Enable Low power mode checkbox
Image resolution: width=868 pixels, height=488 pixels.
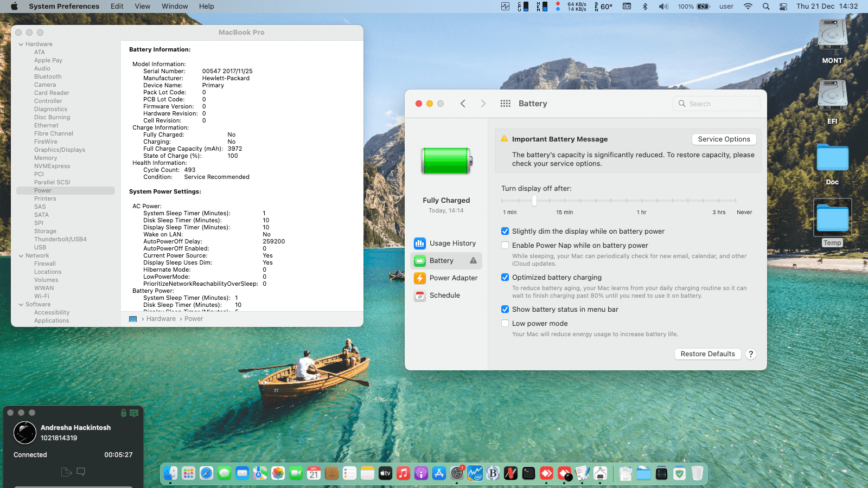click(x=505, y=324)
